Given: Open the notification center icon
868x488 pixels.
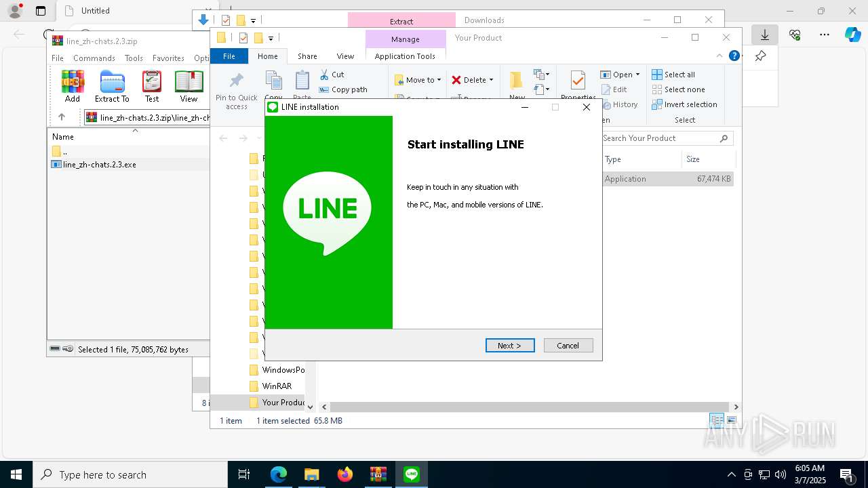Looking at the screenshot, I should (x=846, y=474).
